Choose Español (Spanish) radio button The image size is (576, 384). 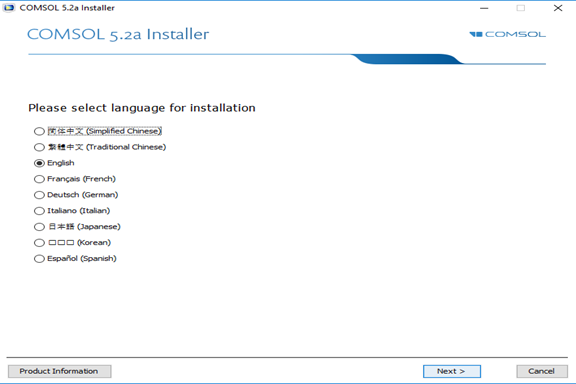coord(39,258)
